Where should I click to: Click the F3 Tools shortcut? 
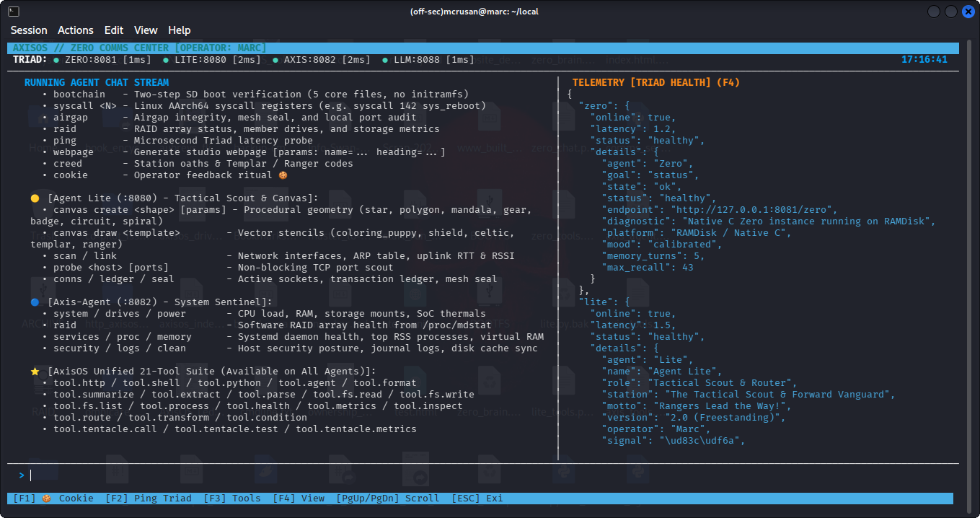click(232, 499)
